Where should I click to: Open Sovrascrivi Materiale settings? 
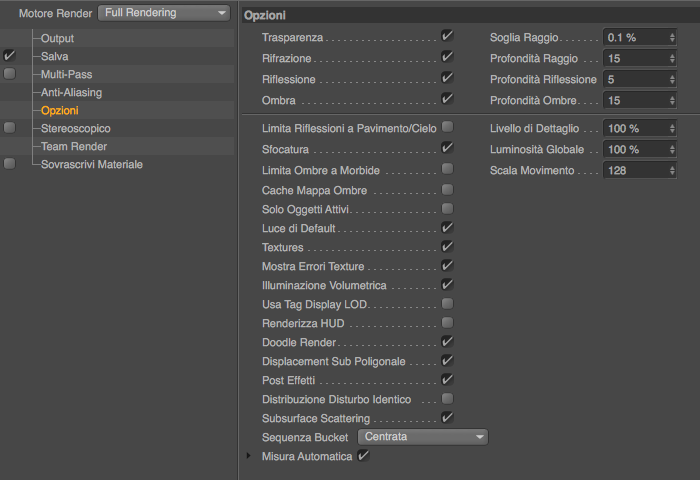[x=91, y=164]
